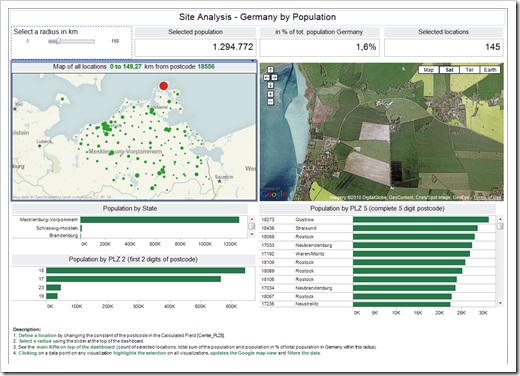
Task: Select the 18273 Güstrow row
Action: coord(377,220)
